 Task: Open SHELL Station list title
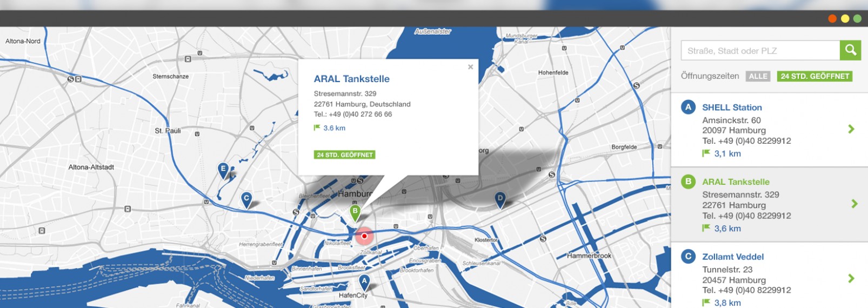(732, 108)
